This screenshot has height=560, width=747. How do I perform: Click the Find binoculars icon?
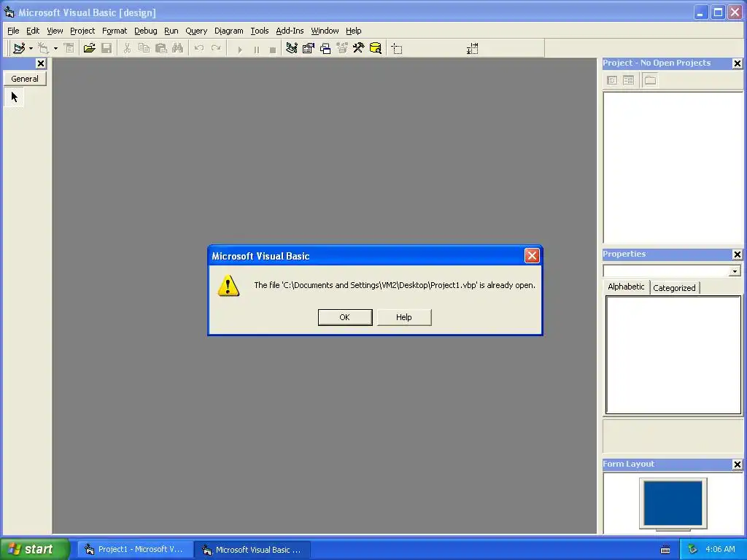178,48
